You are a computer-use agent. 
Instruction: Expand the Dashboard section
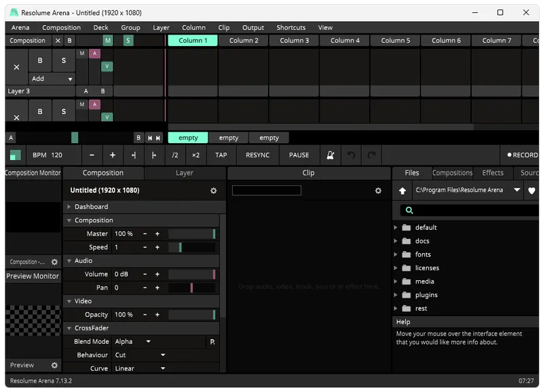click(69, 207)
